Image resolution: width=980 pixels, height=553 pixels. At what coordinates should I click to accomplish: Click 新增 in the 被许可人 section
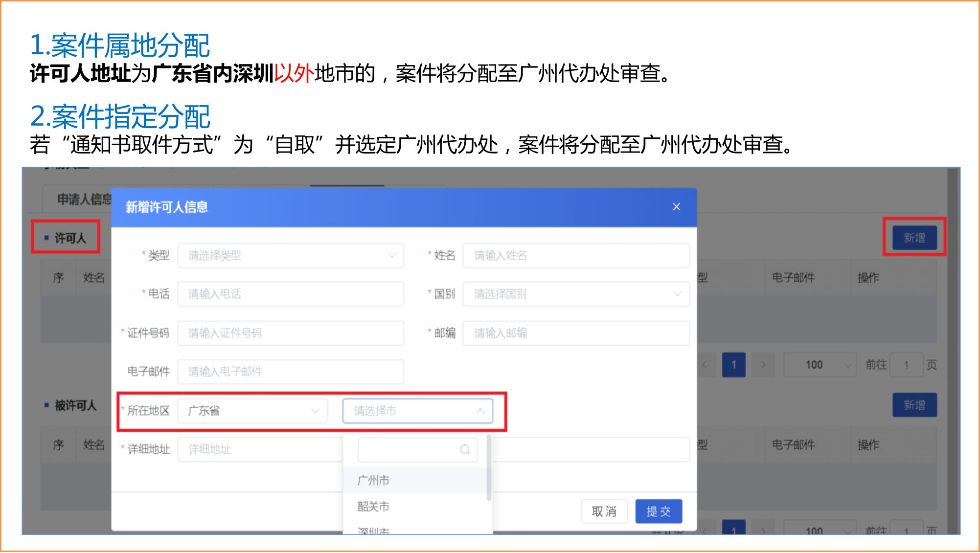(914, 405)
